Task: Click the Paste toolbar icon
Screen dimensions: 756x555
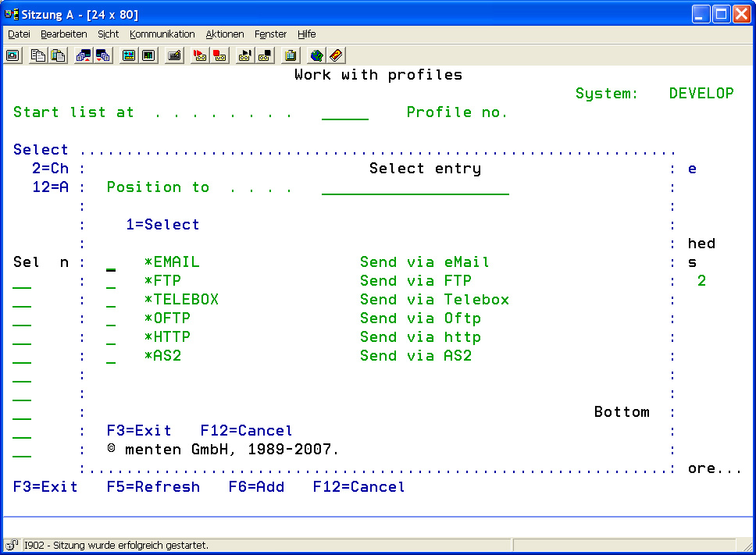Action: point(58,55)
